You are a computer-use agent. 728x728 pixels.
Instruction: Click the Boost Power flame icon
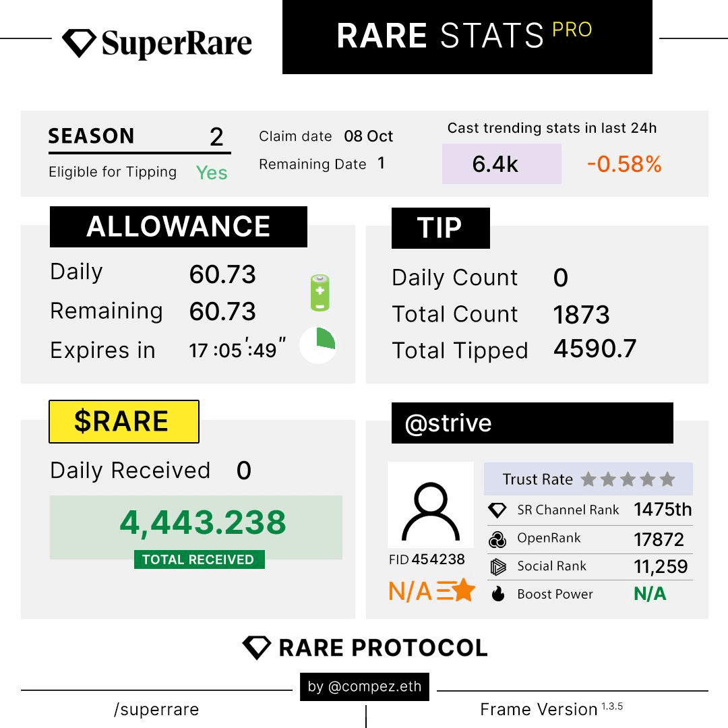click(497, 594)
